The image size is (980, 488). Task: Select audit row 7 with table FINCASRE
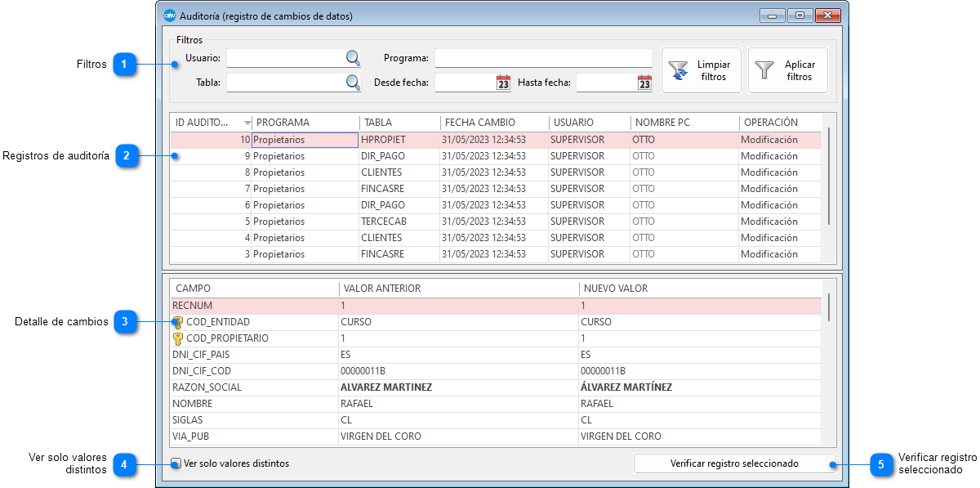[x=382, y=189]
